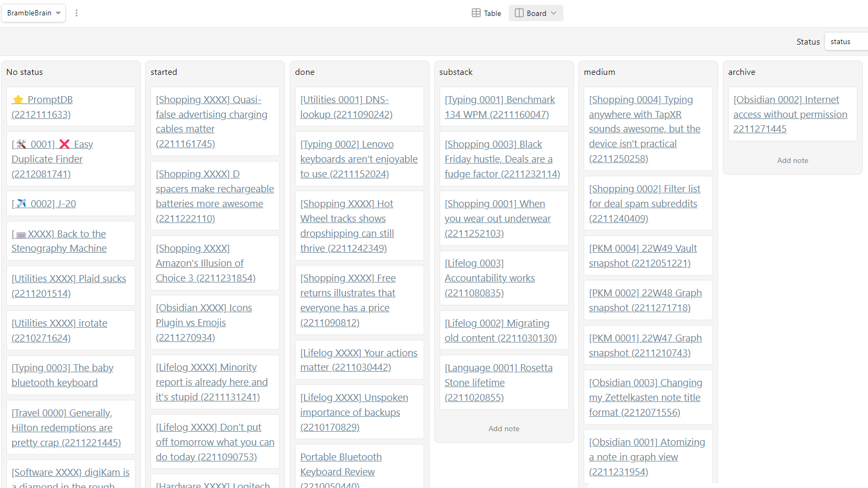The image size is (868, 488).
Task: Open the irotate utilities note
Action: pos(60,330)
